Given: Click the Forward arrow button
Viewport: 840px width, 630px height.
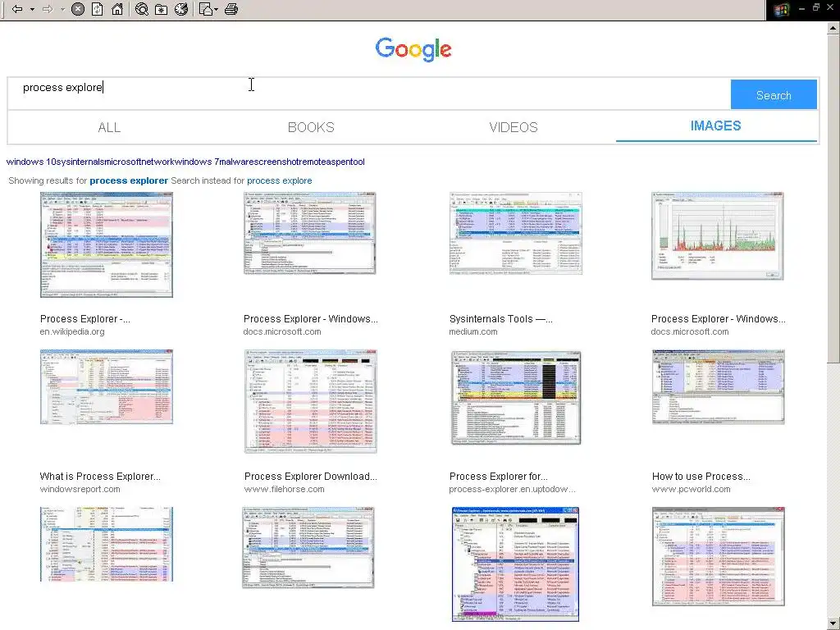Looking at the screenshot, I should [x=48, y=9].
